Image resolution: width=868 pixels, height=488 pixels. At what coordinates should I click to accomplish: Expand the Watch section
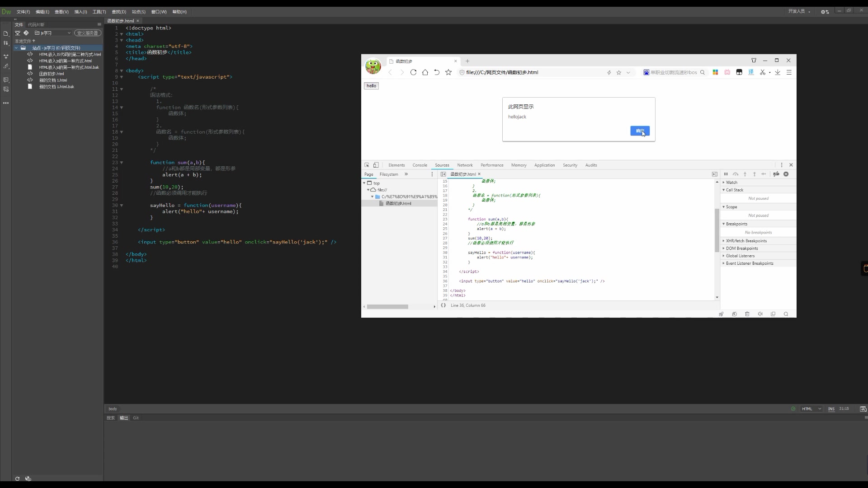[x=731, y=183]
